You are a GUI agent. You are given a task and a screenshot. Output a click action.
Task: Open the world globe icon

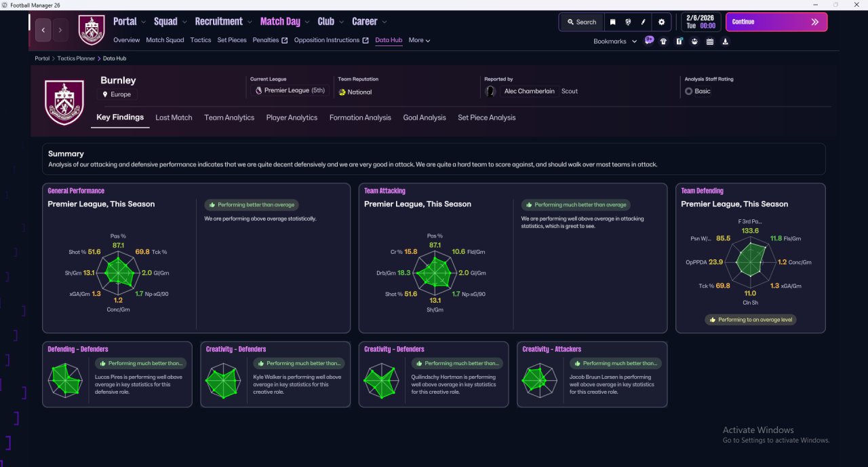click(x=628, y=22)
